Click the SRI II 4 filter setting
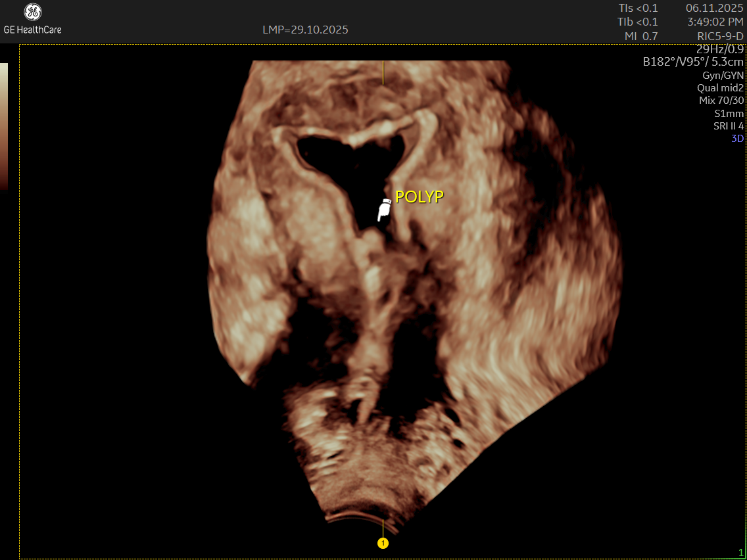This screenshot has width=747, height=560. coord(729,126)
